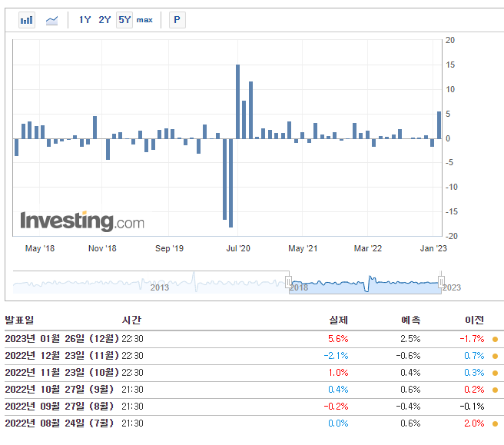
Task: Click actual value 1.0%
Action: (338, 372)
